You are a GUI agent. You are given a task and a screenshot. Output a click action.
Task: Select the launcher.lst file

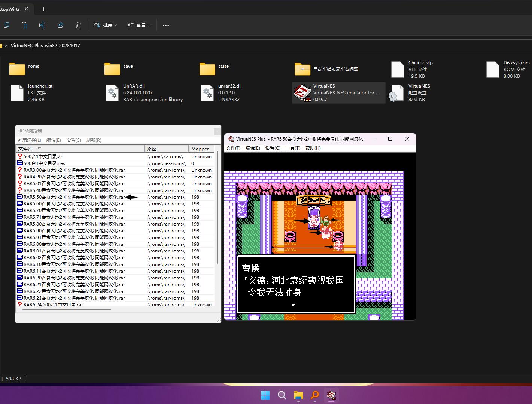pyautogui.click(x=31, y=93)
